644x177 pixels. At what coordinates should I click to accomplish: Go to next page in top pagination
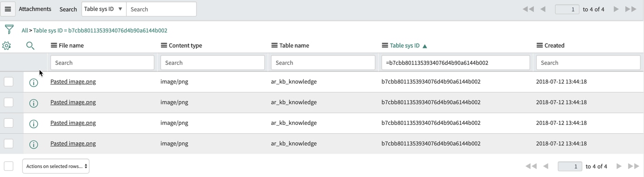(616, 9)
